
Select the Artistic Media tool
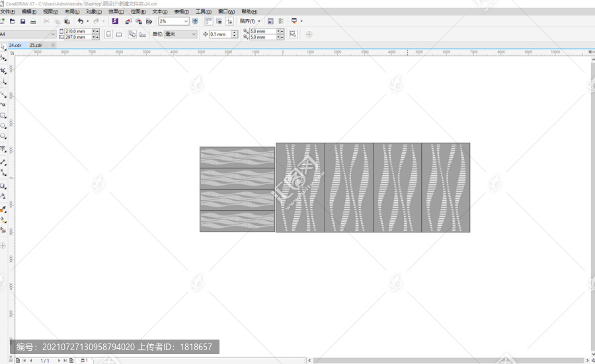click(3, 104)
